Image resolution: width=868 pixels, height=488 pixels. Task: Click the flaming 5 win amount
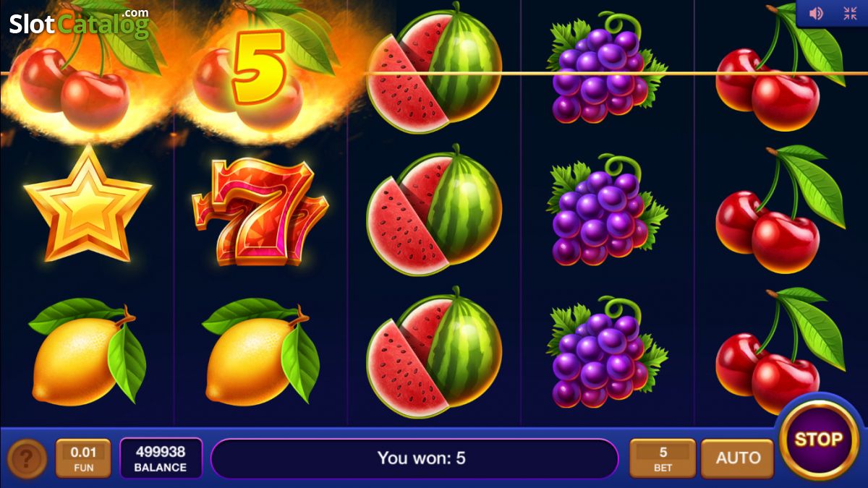(258, 67)
